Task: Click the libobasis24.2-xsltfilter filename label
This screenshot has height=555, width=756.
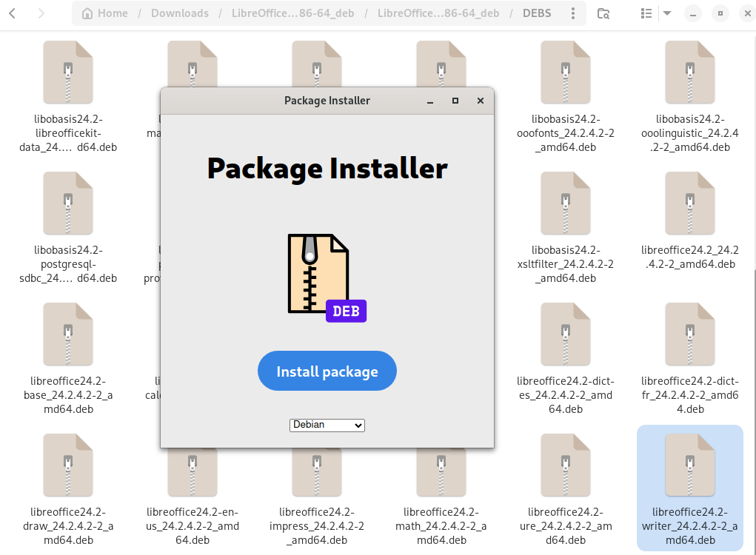Action: [566, 264]
